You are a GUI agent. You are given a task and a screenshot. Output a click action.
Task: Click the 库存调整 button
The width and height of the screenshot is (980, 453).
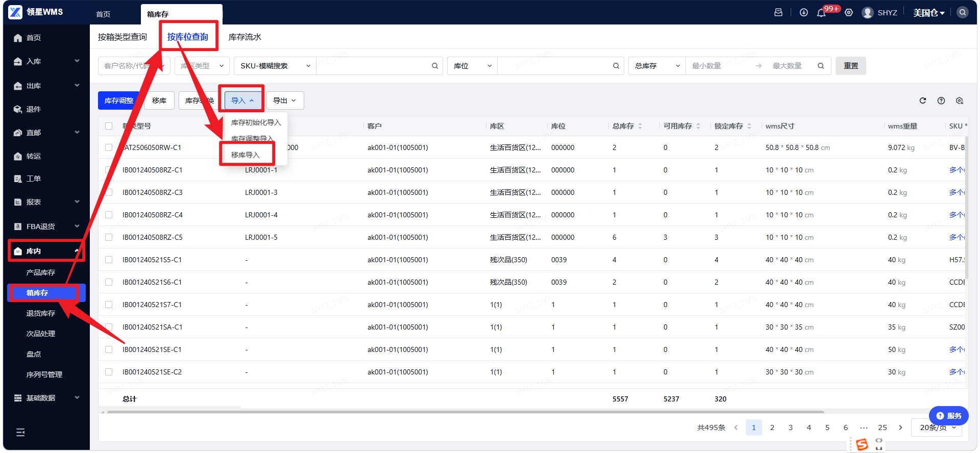coord(119,100)
